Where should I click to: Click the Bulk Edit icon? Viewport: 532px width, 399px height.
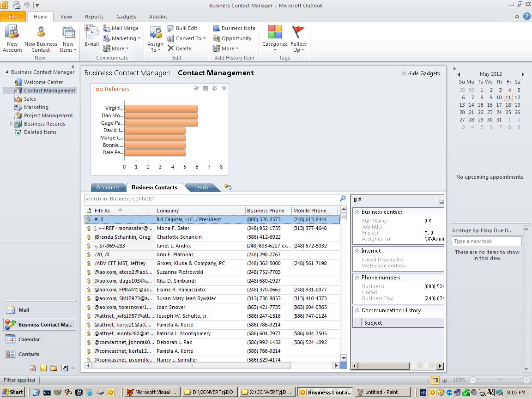click(x=182, y=28)
